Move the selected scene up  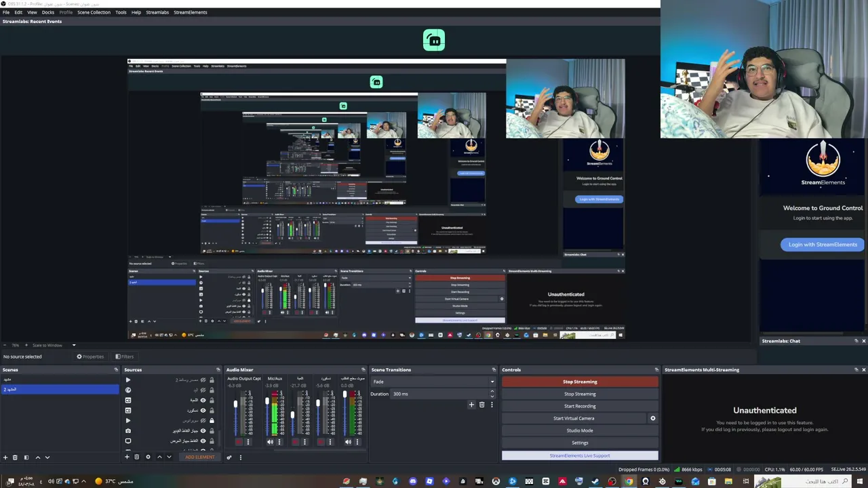tap(37, 457)
